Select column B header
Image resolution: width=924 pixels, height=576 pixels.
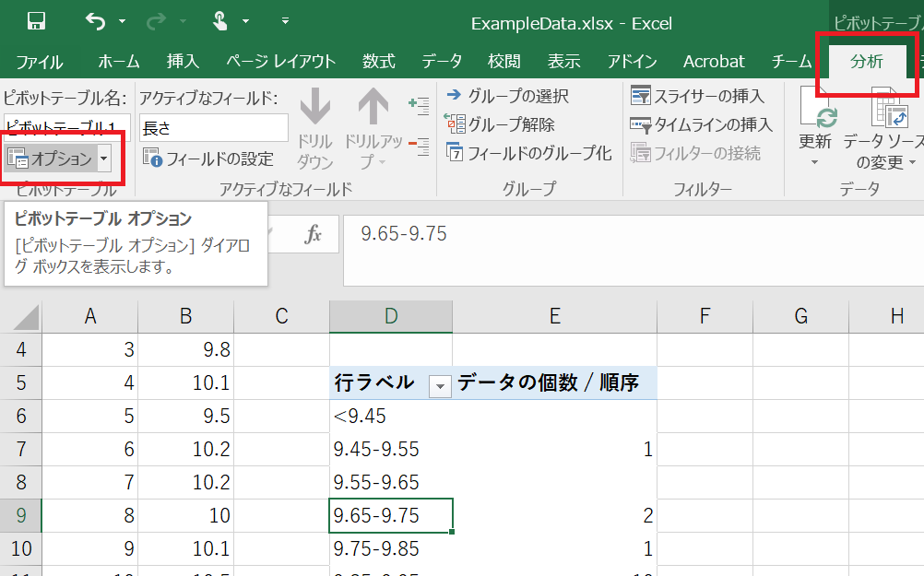[x=185, y=317]
